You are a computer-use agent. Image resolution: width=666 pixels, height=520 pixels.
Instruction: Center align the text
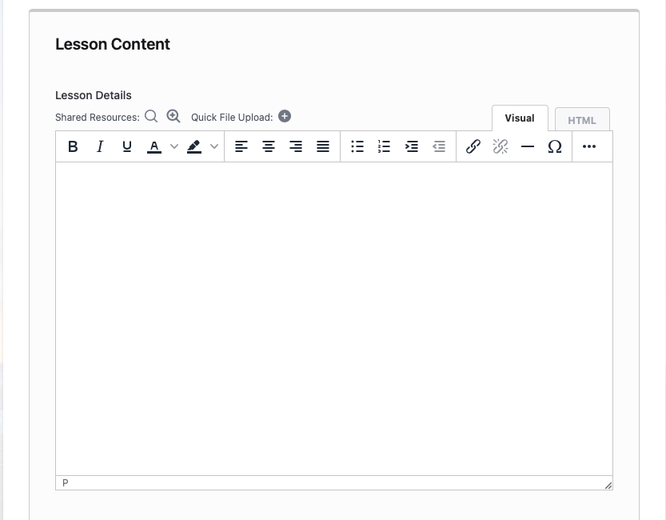coord(268,147)
